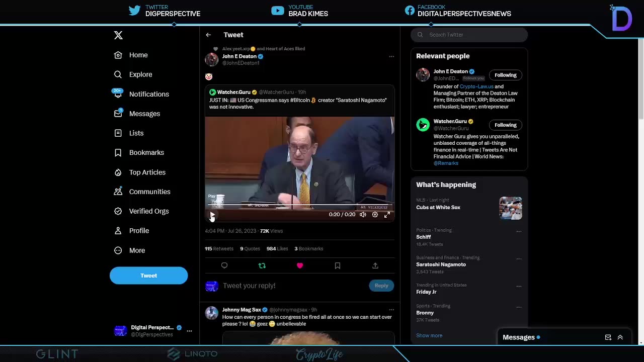Click the Tweet your reply field

(x=294, y=286)
